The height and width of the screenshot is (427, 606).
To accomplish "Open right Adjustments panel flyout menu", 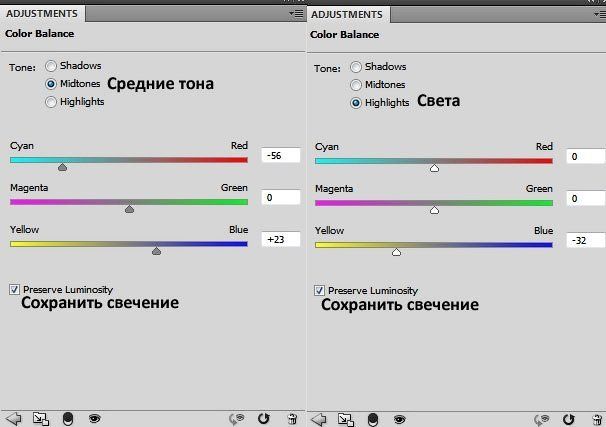I will tap(600, 15).
